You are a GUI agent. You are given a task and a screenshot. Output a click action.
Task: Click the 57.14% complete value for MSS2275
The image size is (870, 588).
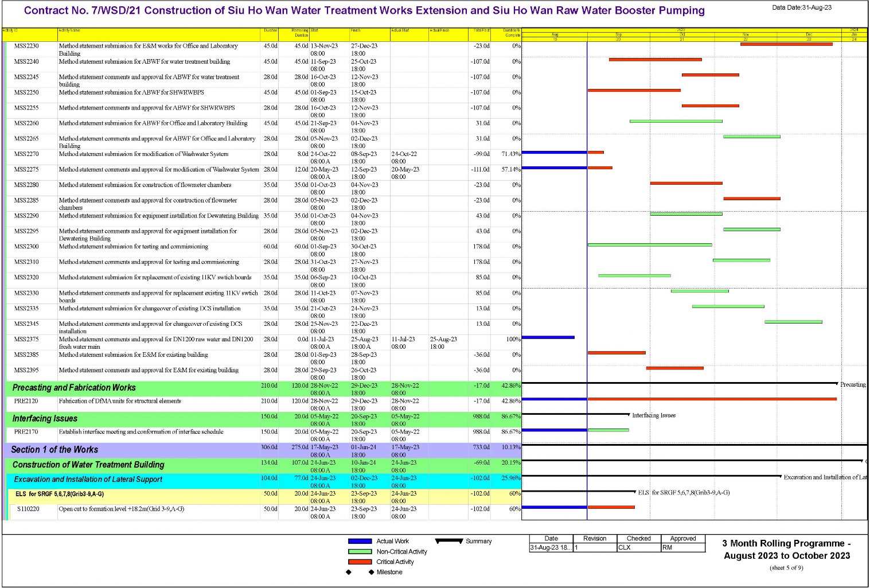(x=511, y=169)
